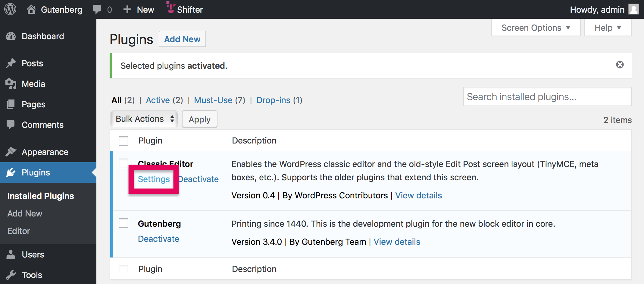Screen dimensions: 644x284
Task: Open Tools menu item
Action: tap(48, 275)
